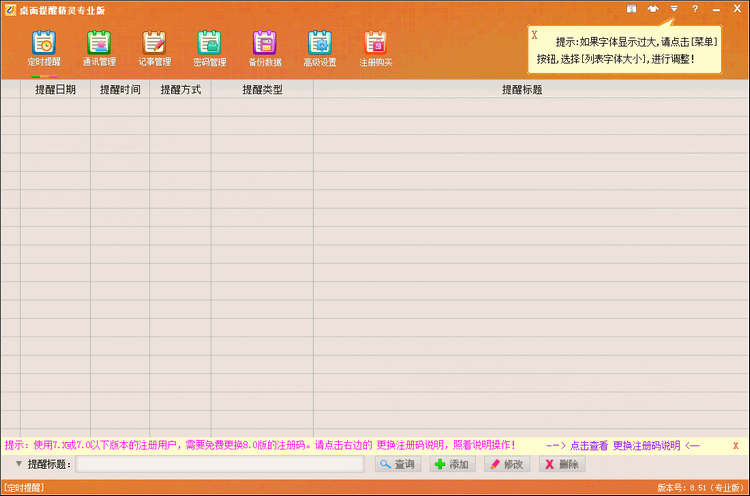Image resolution: width=750 pixels, height=496 pixels.
Task: Focus the 提醒标题 search input field
Action: point(220,464)
